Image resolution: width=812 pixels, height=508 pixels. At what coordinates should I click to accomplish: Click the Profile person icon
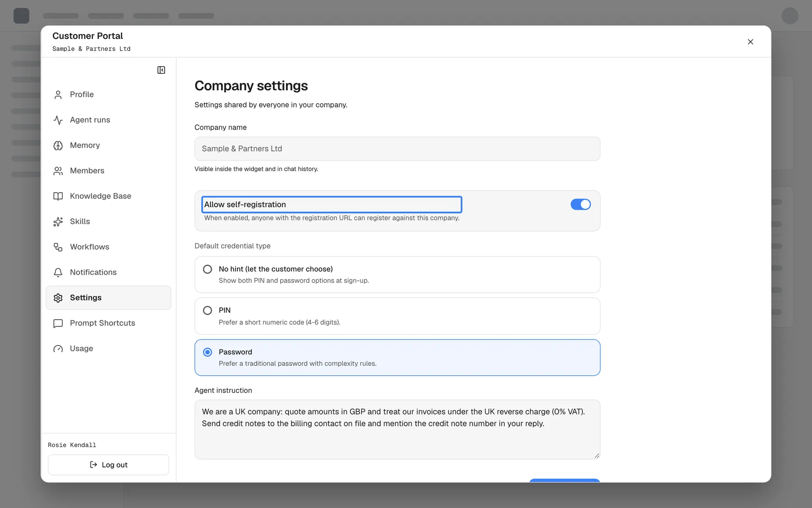click(58, 94)
